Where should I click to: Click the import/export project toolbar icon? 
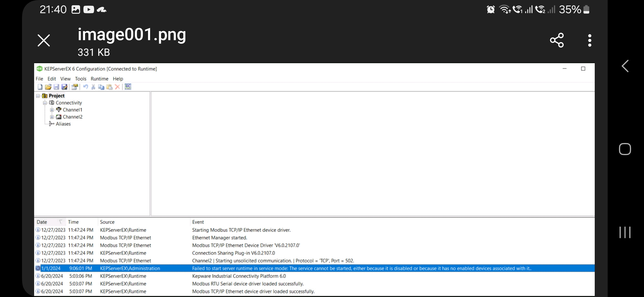click(74, 87)
